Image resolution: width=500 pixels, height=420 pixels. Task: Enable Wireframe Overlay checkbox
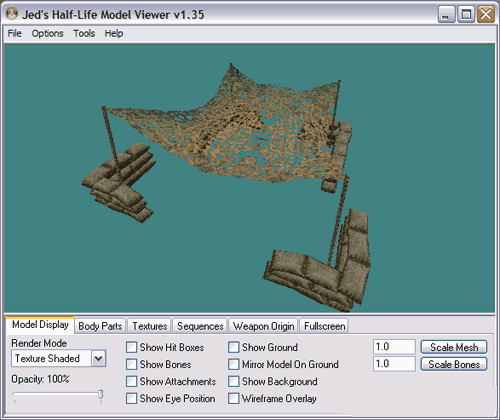coord(234,398)
